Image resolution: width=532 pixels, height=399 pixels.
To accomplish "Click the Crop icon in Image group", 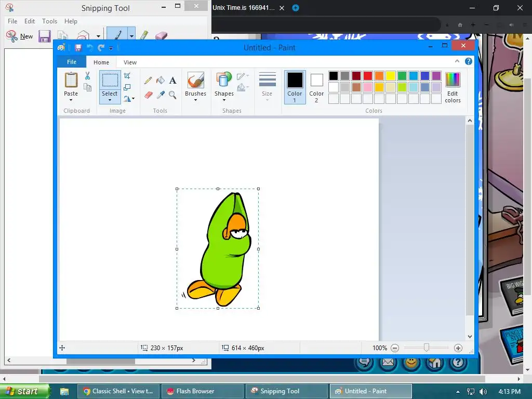I will pos(127,76).
